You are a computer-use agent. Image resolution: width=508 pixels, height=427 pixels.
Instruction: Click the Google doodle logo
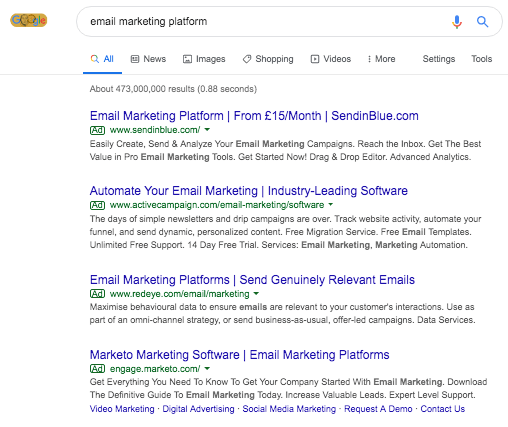[x=29, y=20]
